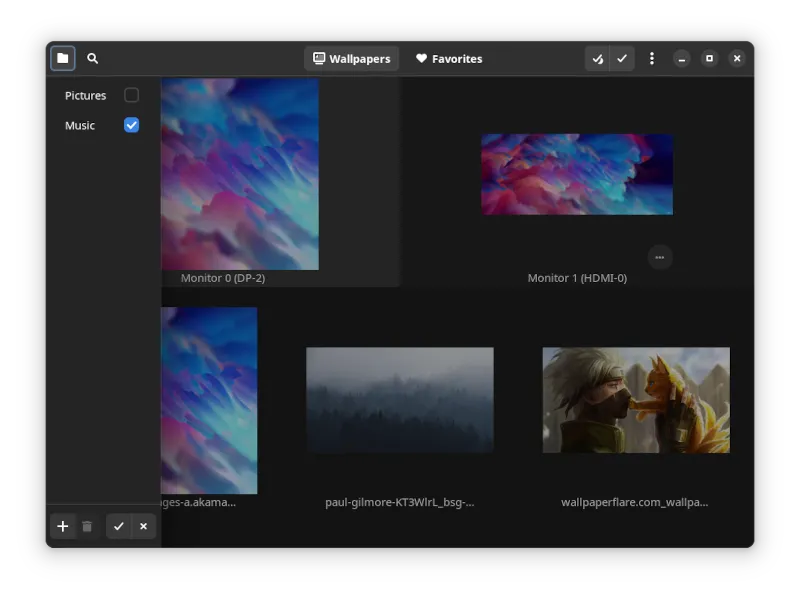Deselect all folders with bottom X icon
The image size is (800, 598).
point(143,526)
